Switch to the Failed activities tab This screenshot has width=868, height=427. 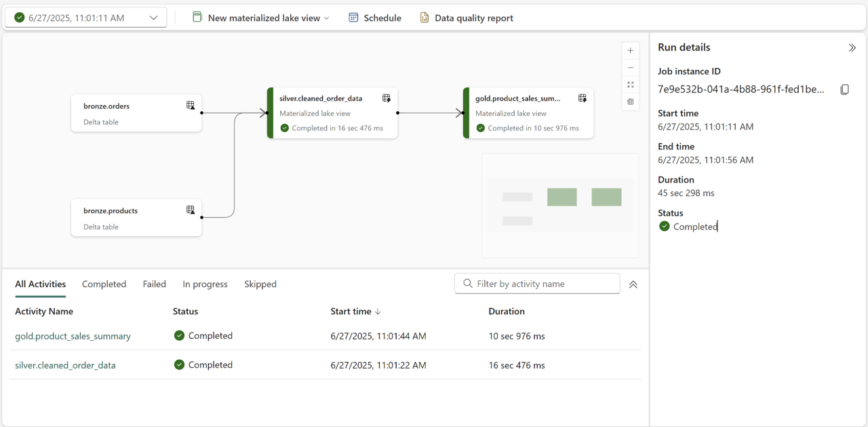coord(155,284)
